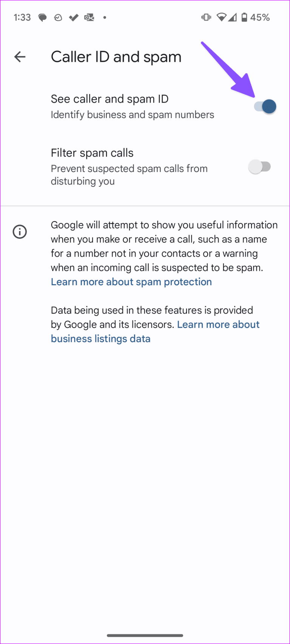Open Learn more about spam protection link
Image resolution: width=290 pixels, height=644 pixels.
(x=131, y=282)
